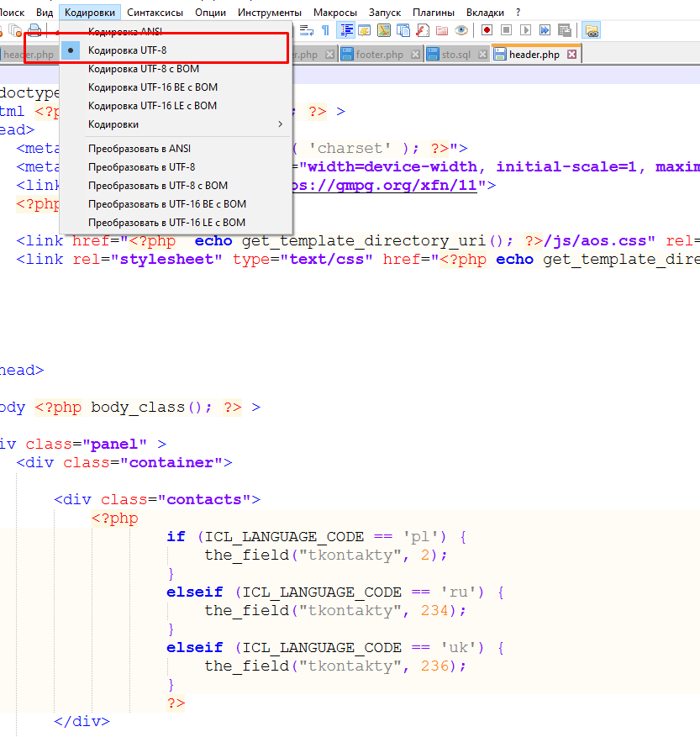Image resolution: width=700 pixels, height=737 pixels.
Task: Select Кодировка ANSI encoding option
Action: pos(176,31)
